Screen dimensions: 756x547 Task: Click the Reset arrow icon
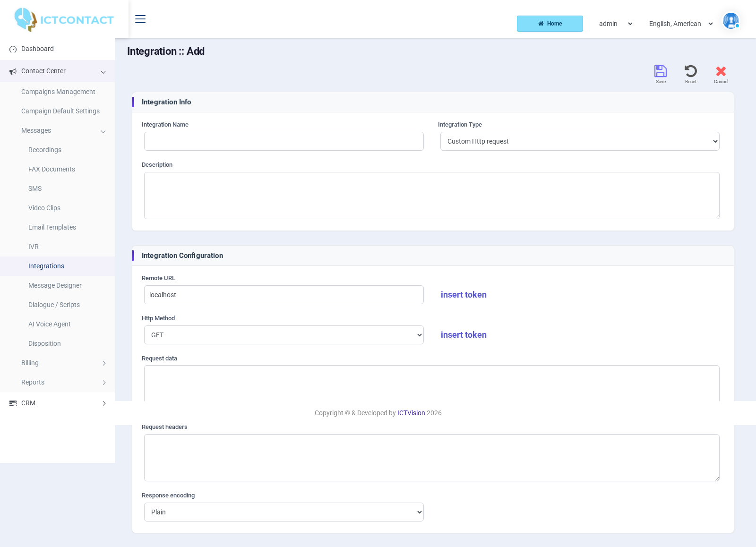coord(691,71)
